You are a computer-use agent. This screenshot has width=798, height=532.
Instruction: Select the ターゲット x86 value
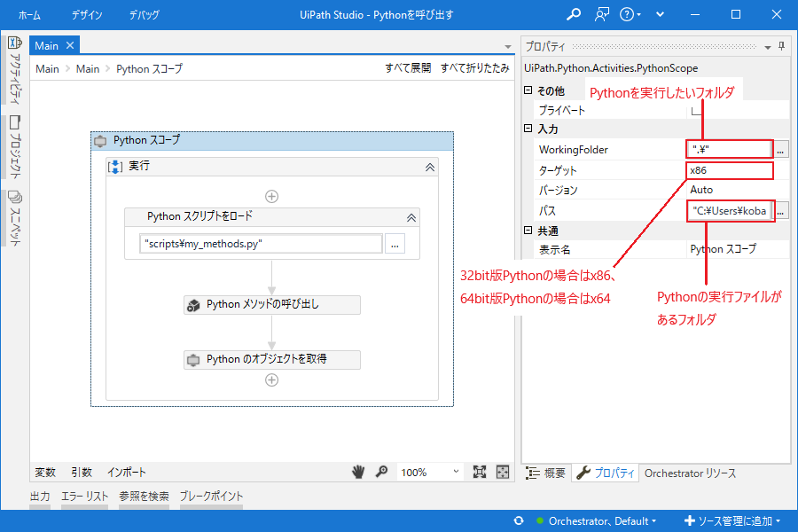coord(730,170)
